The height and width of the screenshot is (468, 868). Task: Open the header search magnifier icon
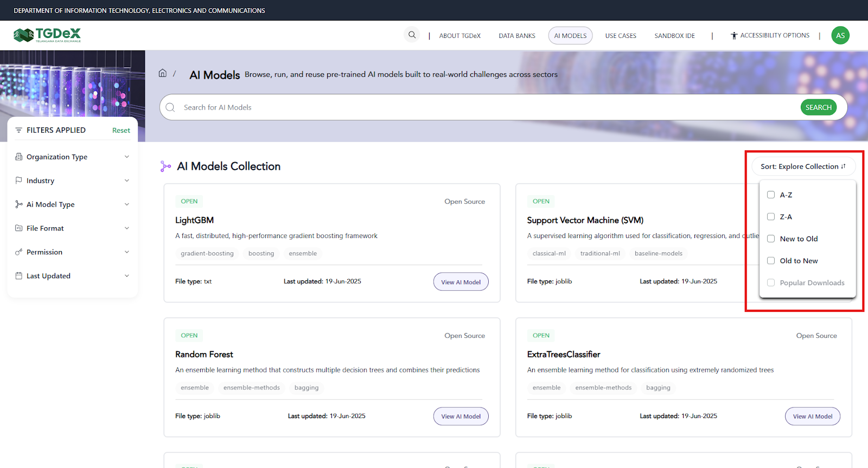412,35
